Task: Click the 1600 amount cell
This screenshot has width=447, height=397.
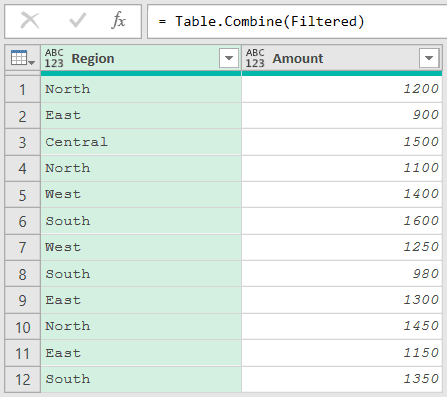Action: 342,221
